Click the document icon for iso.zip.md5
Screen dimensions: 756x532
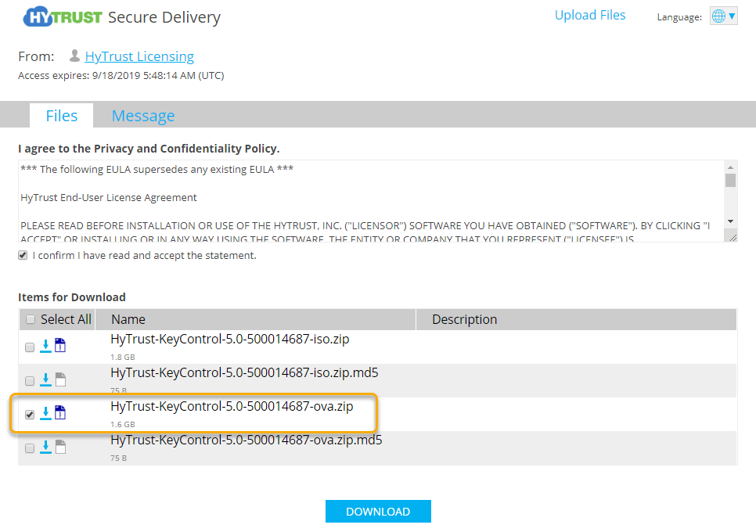(x=60, y=379)
